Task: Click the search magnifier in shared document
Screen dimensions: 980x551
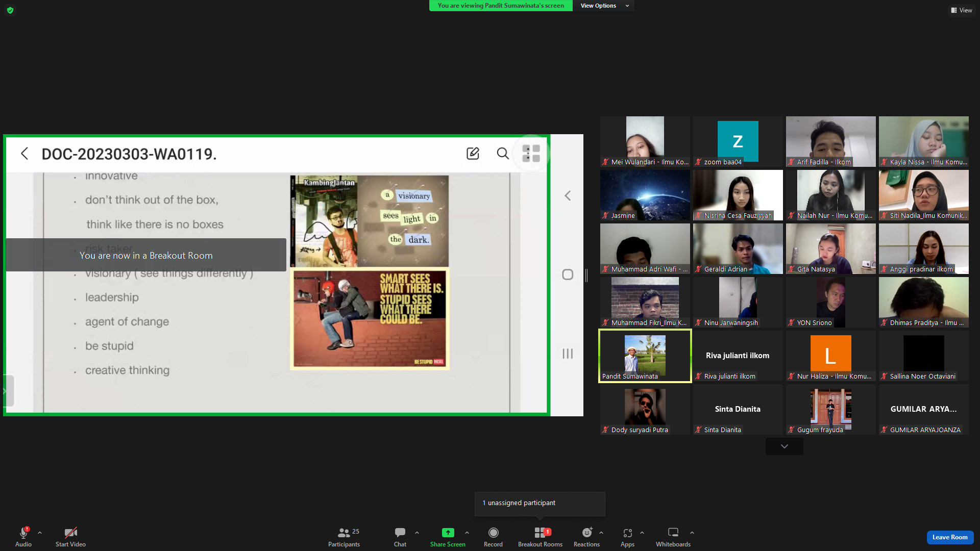Action: coord(503,154)
